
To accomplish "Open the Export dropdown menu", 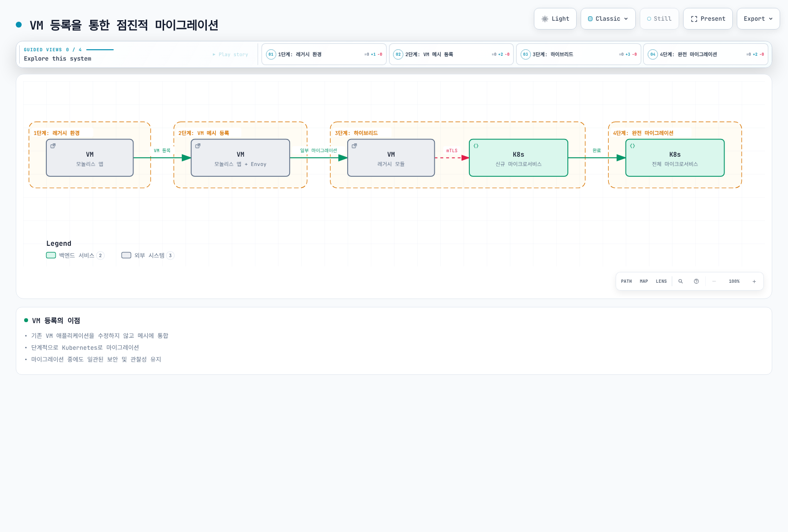I will [758, 19].
